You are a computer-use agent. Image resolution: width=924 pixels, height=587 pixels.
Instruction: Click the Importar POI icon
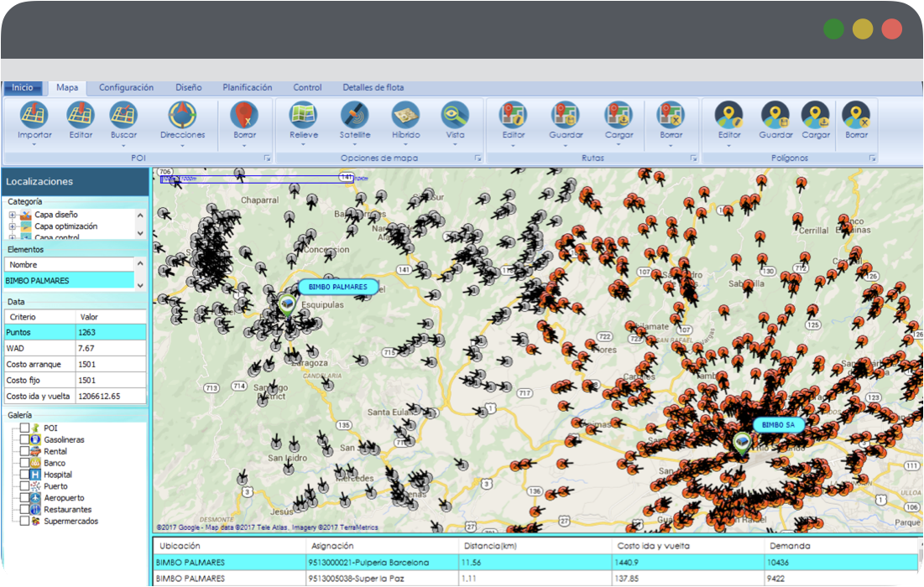pyautogui.click(x=34, y=116)
